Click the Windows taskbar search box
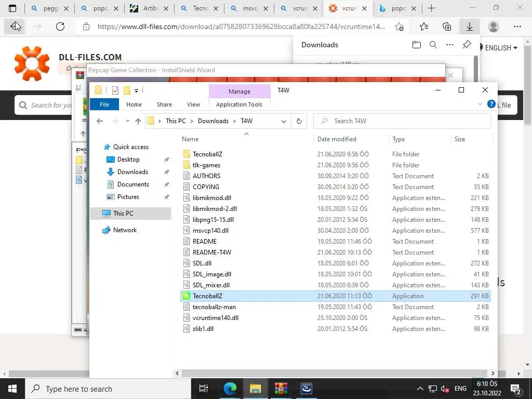This screenshot has width=532, height=399. click(x=108, y=389)
